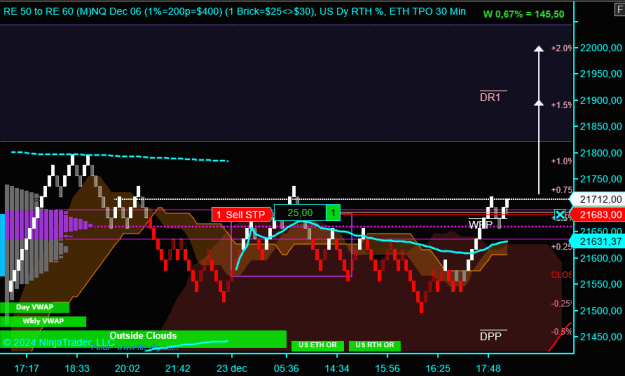The width and height of the screenshot is (625, 376).
Task: Toggle the US ETH OR button
Action: click(317, 345)
